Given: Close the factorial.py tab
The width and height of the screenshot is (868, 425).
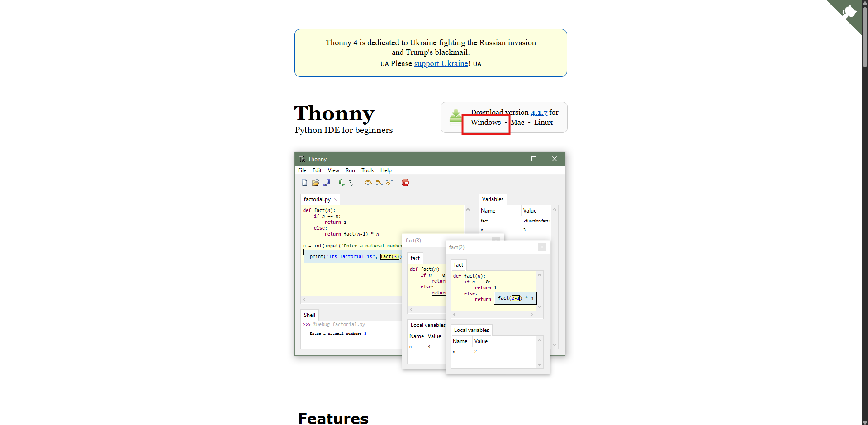Looking at the screenshot, I should tap(335, 199).
